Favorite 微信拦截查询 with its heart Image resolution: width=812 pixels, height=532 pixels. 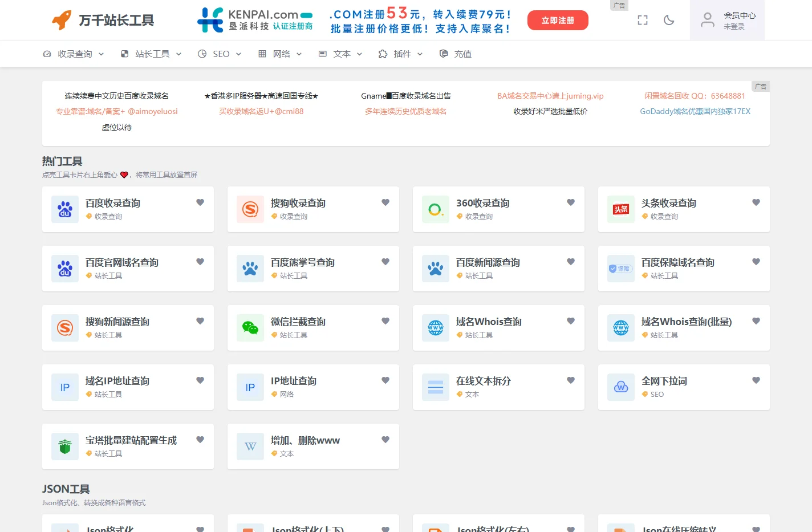click(x=385, y=321)
